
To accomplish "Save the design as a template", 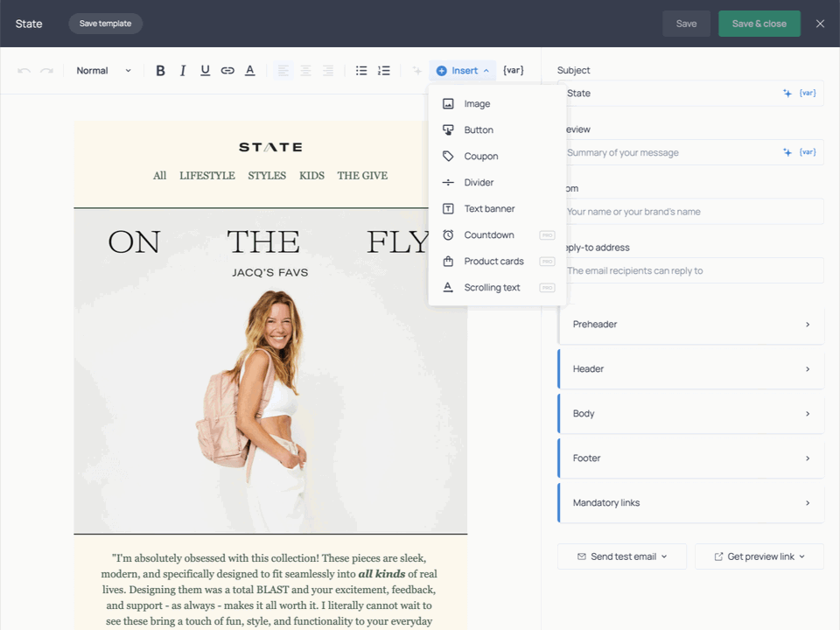I will click(x=105, y=24).
